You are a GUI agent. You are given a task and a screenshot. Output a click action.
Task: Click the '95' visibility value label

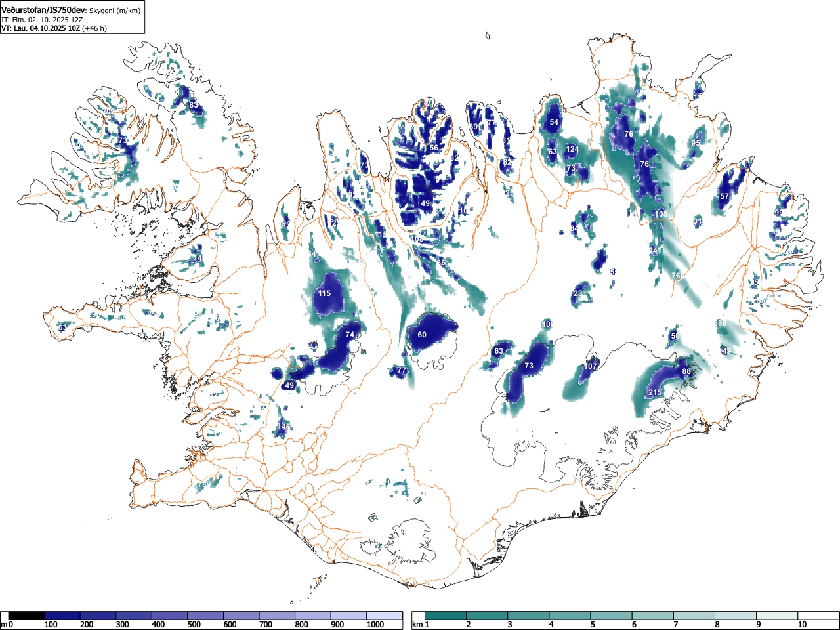(696, 143)
